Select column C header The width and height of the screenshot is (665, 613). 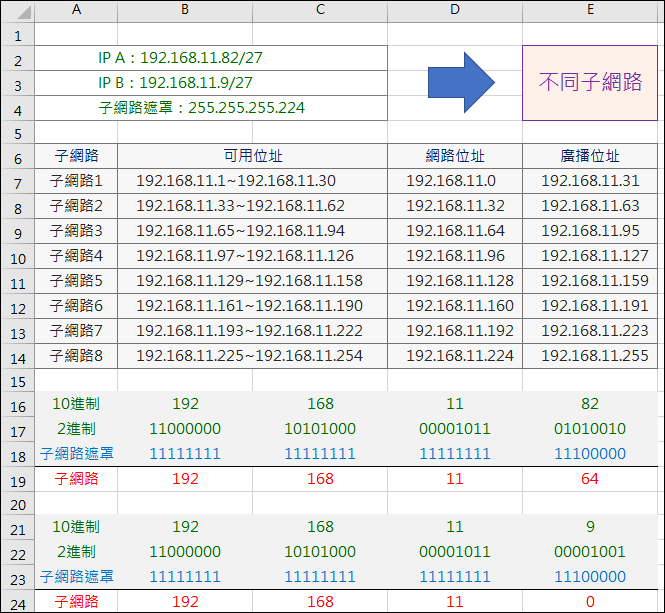click(x=320, y=11)
